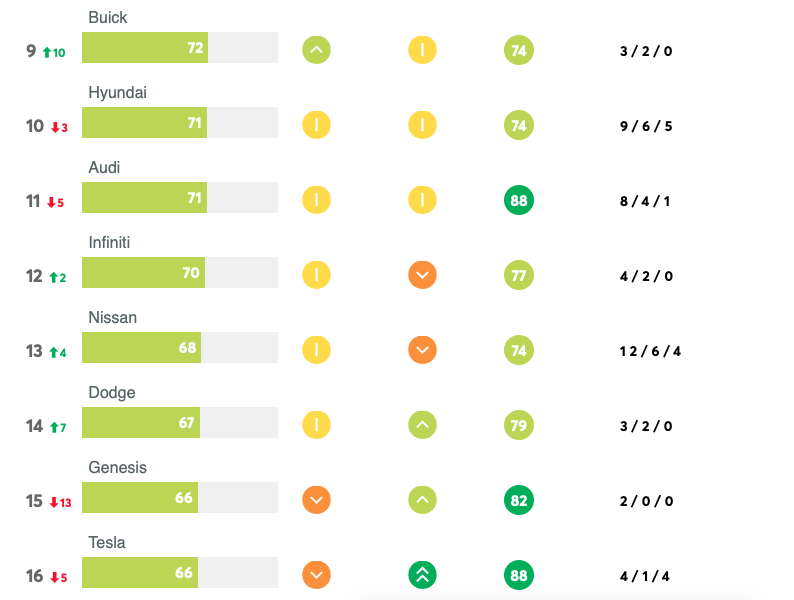Click Tesla's dark green double-up arrow icon

click(x=422, y=575)
